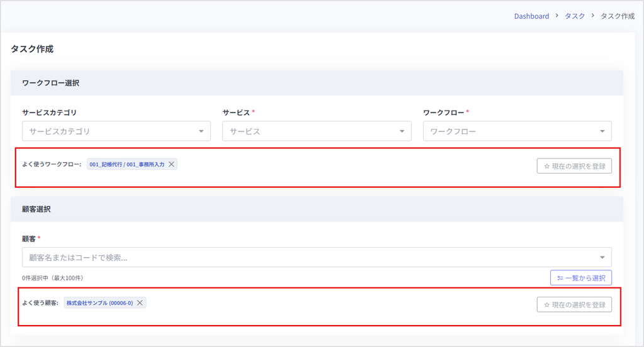The width and height of the screenshot is (644, 347).
Task: Click the star icon in workflow 現在の選択を登録
Action: (x=547, y=167)
